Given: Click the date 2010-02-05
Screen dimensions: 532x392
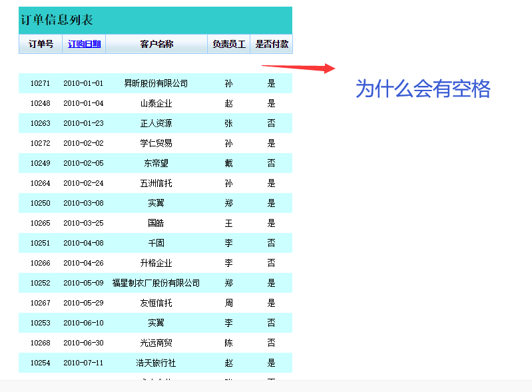Looking at the screenshot, I should click(83, 164).
